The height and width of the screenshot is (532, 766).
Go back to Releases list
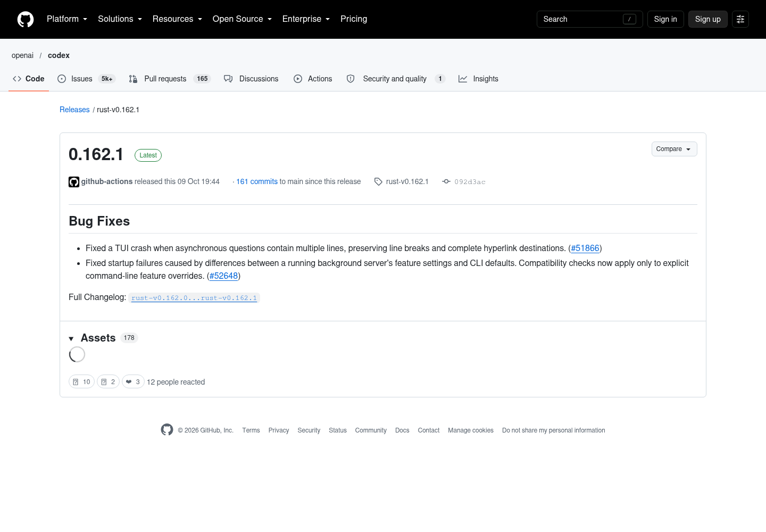tap(74, 110)
